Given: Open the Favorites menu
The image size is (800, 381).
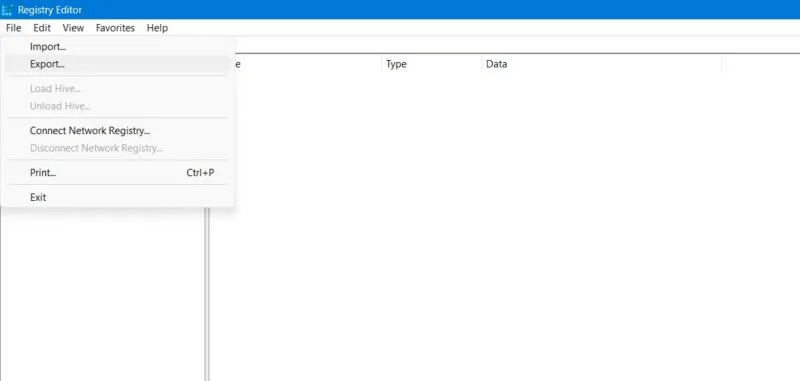Looking at the screenshot, I should (x=115, y=28).
